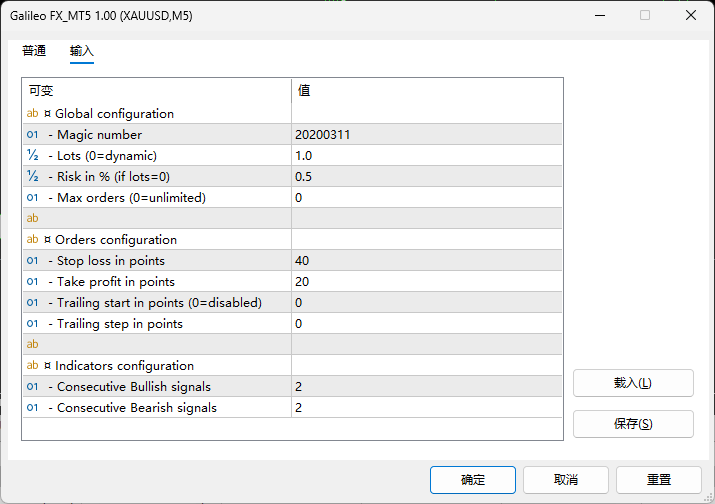Select the Consecutive Bullish signals row
This screenshot has height=504, width=715.
[134, 387]
